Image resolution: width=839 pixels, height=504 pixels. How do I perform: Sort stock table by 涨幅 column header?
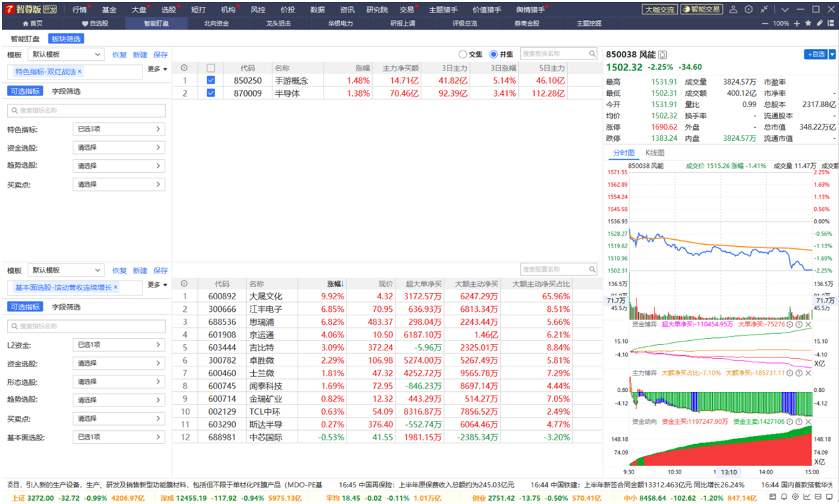tap(335, 283)
